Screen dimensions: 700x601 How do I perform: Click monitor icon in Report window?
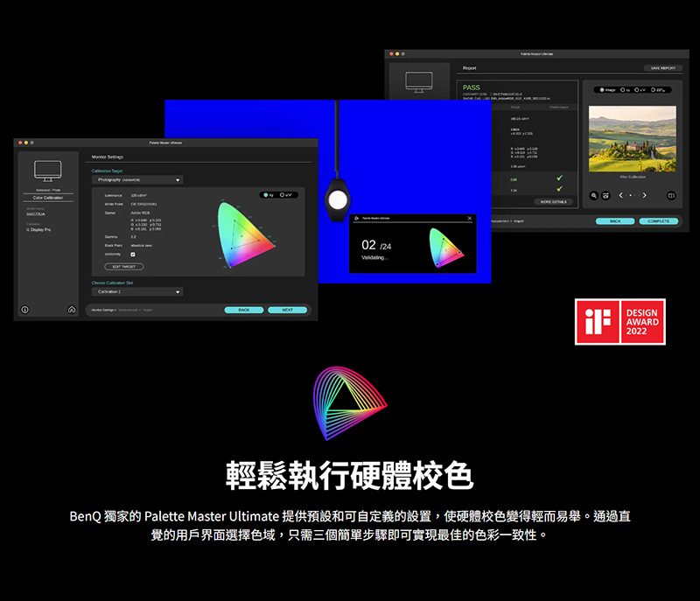(x=419, y=82)
